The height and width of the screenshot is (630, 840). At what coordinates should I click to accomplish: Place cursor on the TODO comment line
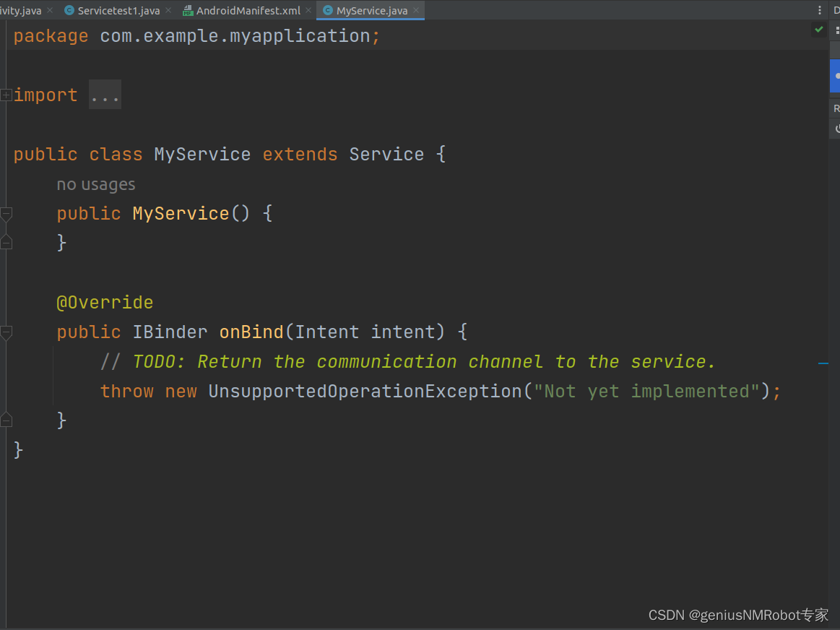[404, 361]
